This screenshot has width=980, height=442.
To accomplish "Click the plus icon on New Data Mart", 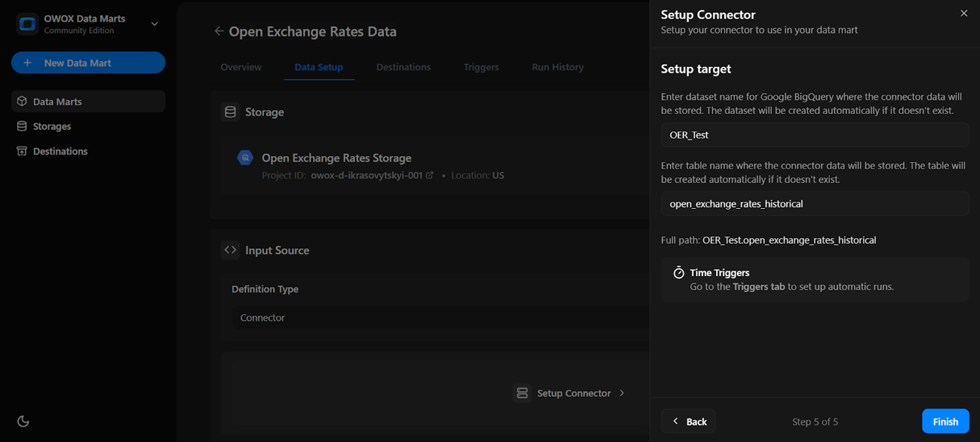I will point(27,63).
